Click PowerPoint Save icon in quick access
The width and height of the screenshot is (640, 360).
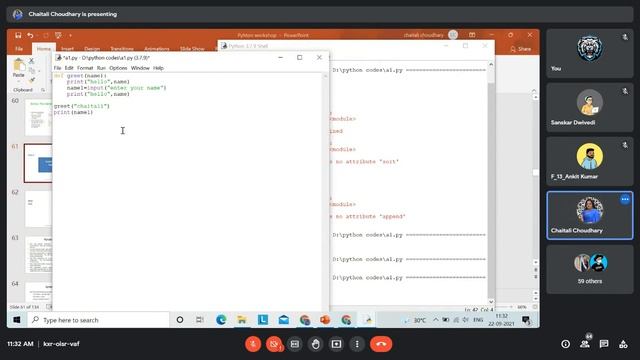tap(18, 36)
